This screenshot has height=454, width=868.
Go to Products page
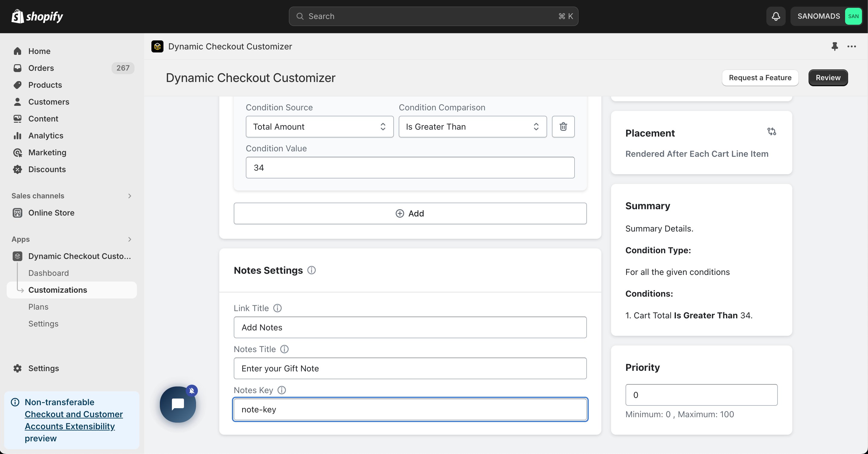pyautogui.click(x=72, y=85)
